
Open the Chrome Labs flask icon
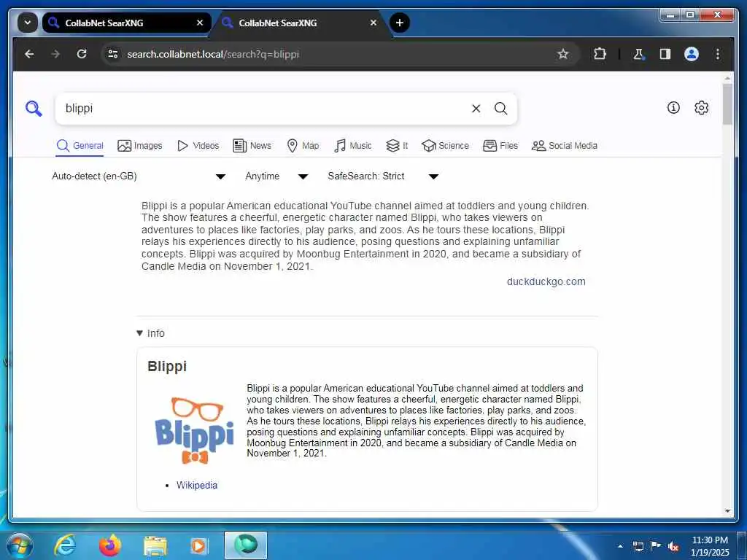(x=639, y=54)
